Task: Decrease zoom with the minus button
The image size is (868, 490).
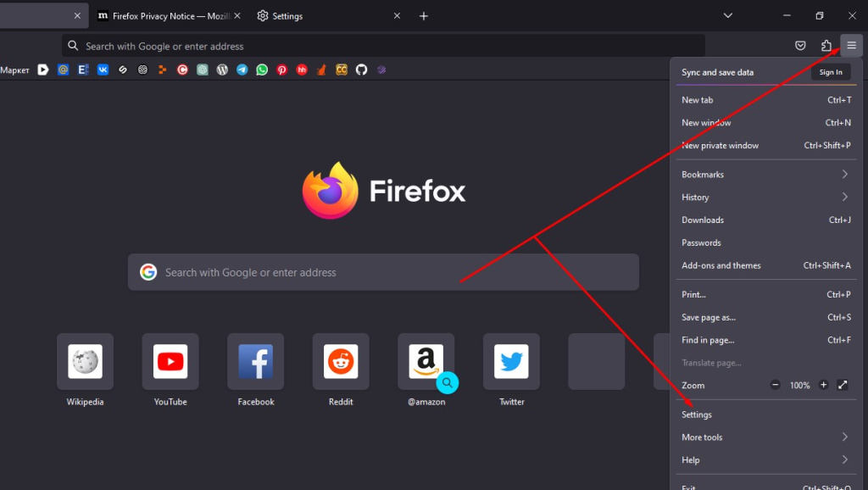Action: click(x=775, y=385)
